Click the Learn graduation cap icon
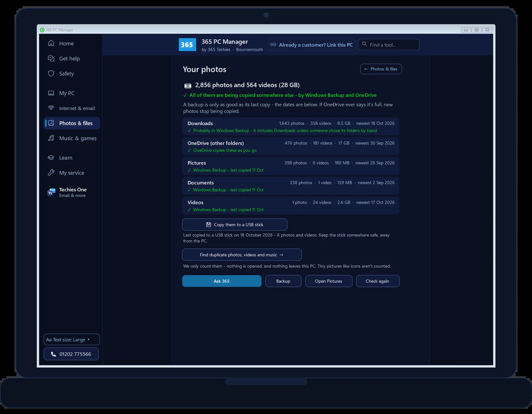 (51, 157)
